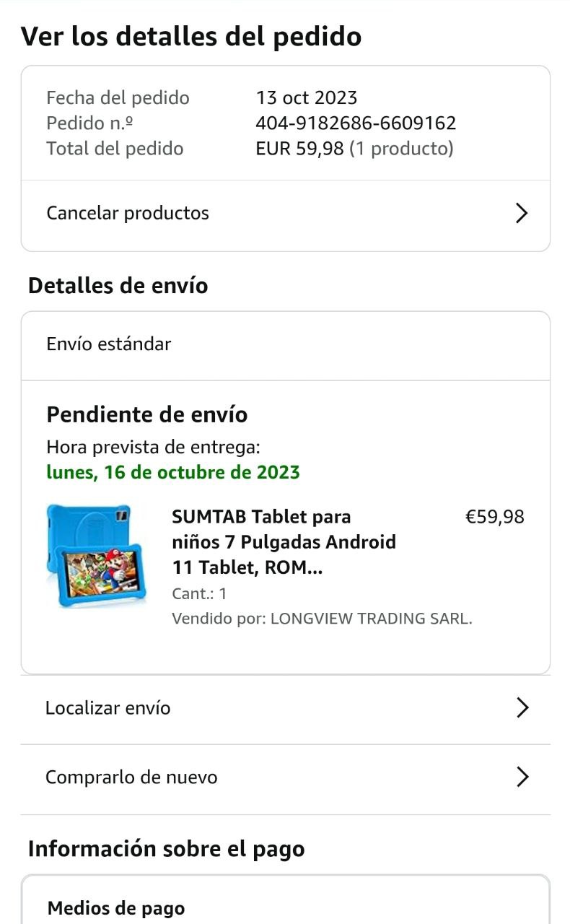The image size is (570, 924).
Task: Choose Localizar envío to track shipment
Action: (286, 710)
